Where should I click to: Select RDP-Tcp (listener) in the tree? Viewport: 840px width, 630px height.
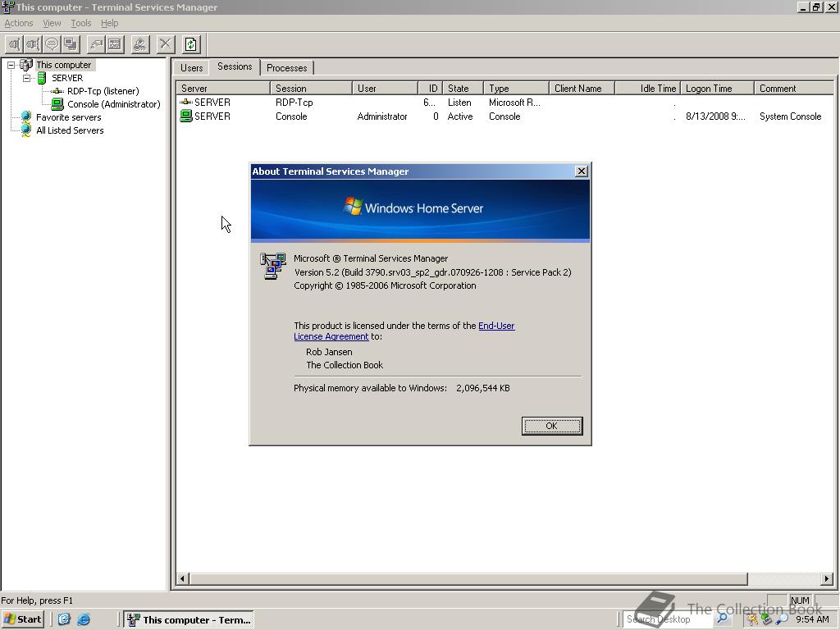tap(103, 91)
